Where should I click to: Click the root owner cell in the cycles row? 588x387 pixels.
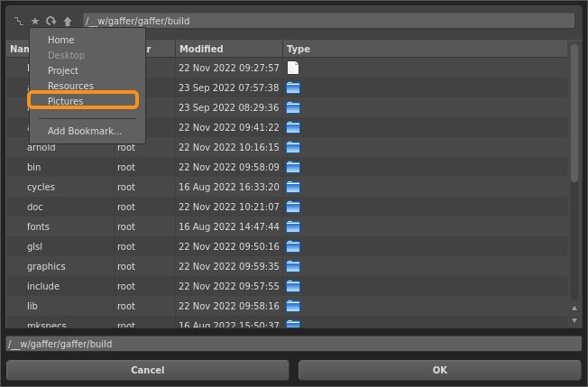point(126,187)
